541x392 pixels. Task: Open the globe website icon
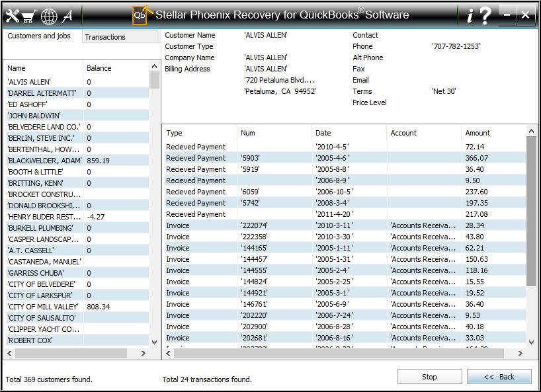pyautogui.click(x=49, y=15)
